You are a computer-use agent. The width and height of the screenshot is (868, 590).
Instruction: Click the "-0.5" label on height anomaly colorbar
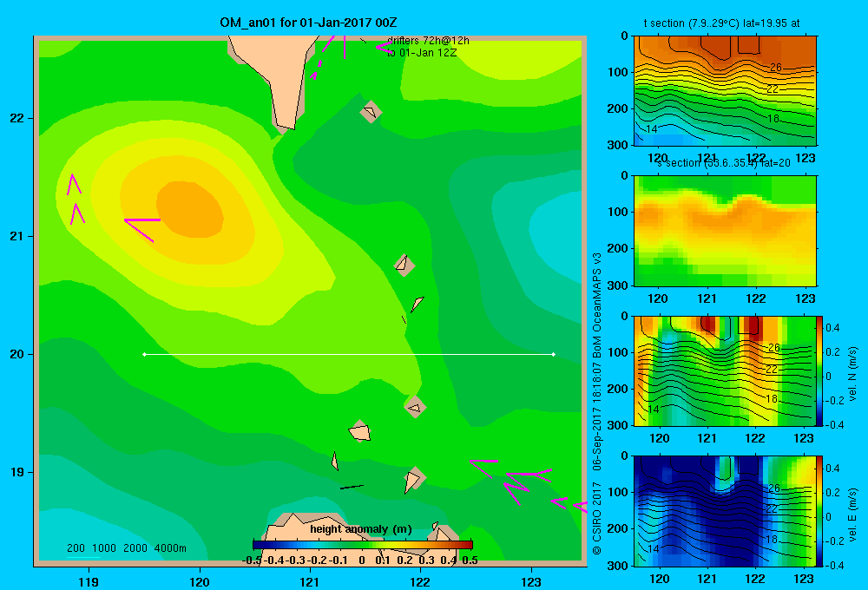252,560
